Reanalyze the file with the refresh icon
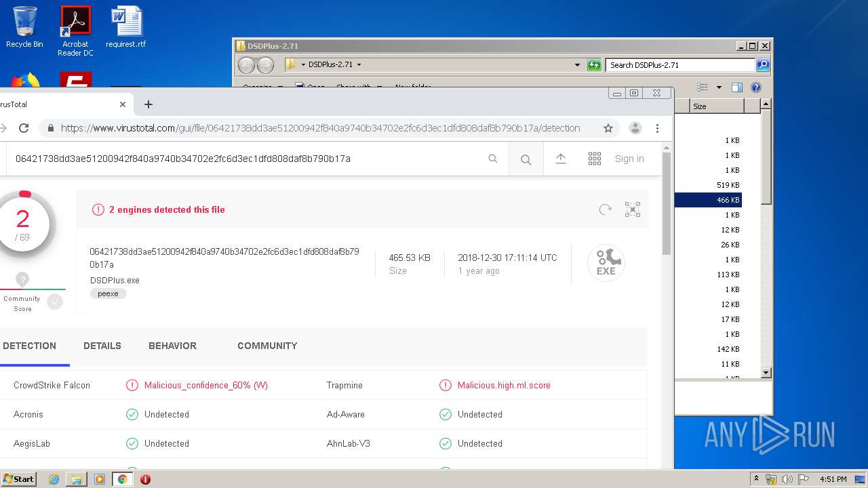The height and width of the screenshot is (488, 868). 606,209
